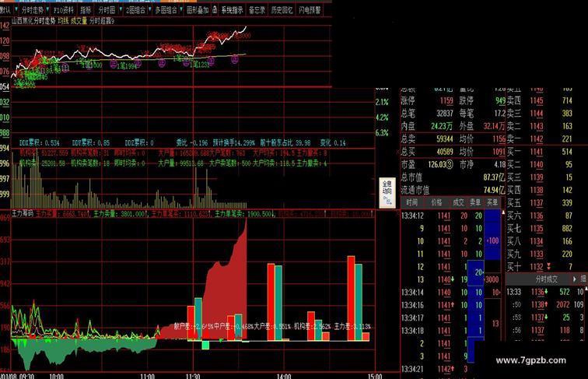
Task: Click the 细 button right of 分时成交
Action: point(583,279)
